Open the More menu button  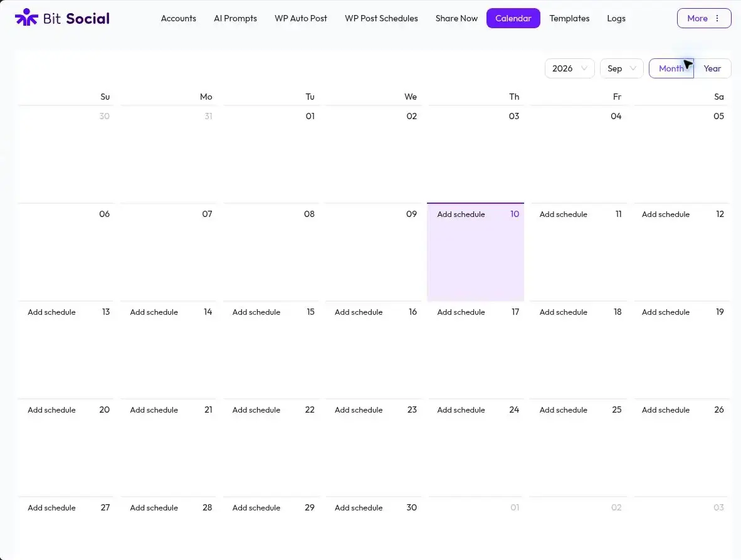pyautogui.click(x=703, y=18)
